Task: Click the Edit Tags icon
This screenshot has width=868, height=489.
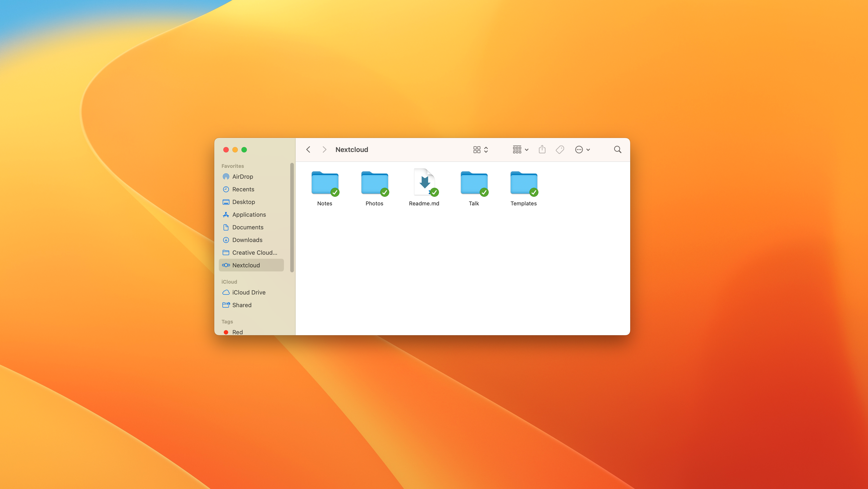Action: point(560,150)
